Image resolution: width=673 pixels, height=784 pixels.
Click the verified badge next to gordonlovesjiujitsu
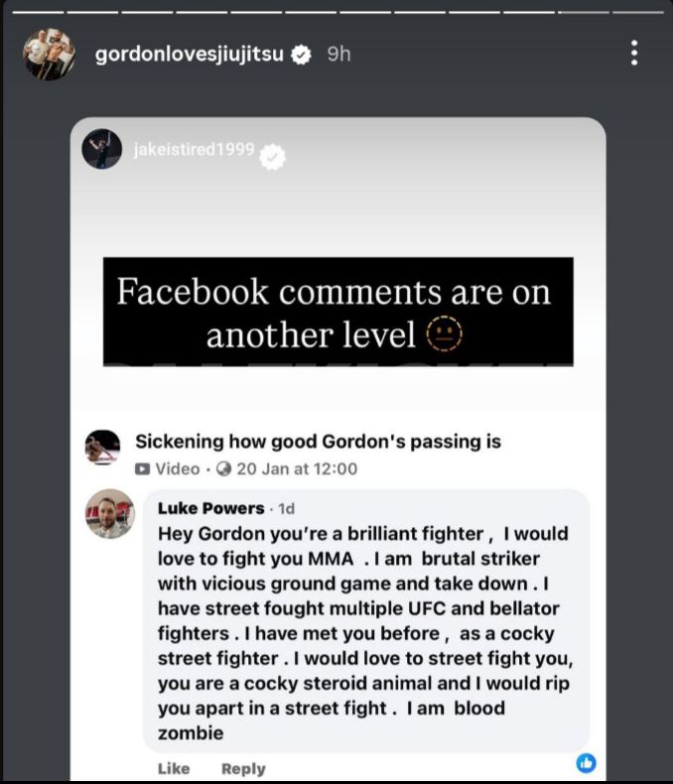301,55
